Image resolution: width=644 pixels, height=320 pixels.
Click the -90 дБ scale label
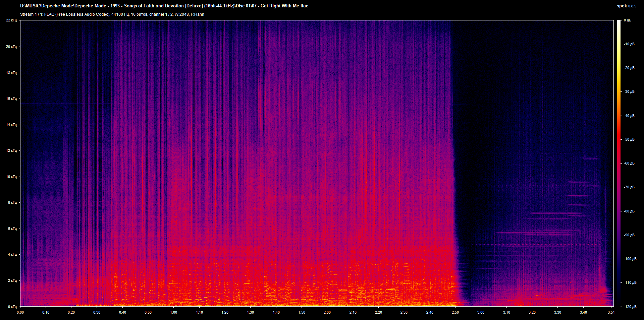(x=629, y=235)
